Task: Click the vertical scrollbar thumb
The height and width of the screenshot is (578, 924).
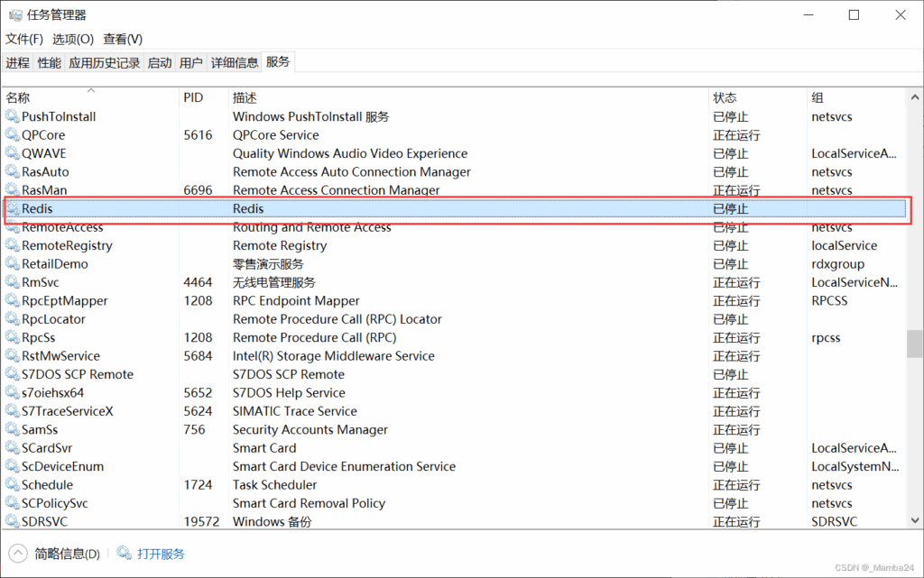Action: pyautogui.click(x=915, y=344)
